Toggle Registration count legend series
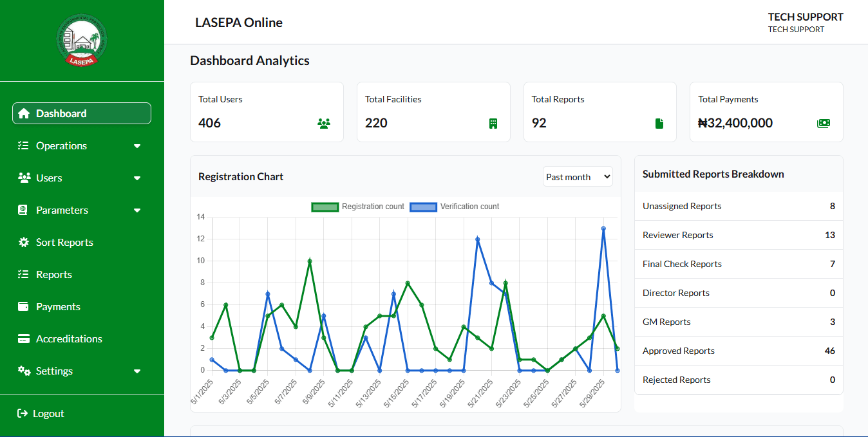This screenshot has height=437, width=868. (358, 207)
